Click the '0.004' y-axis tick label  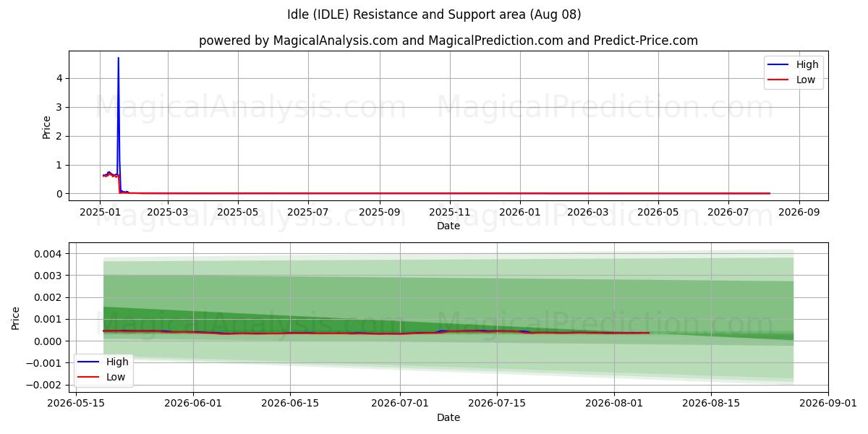click(x=48, y=254)
